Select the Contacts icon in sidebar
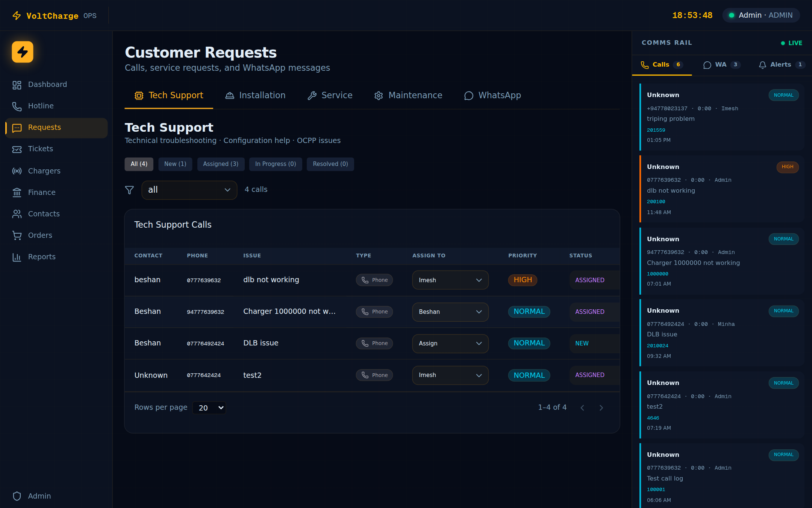Viewport: 812px width, 508px height. click(x=17, y=214)
